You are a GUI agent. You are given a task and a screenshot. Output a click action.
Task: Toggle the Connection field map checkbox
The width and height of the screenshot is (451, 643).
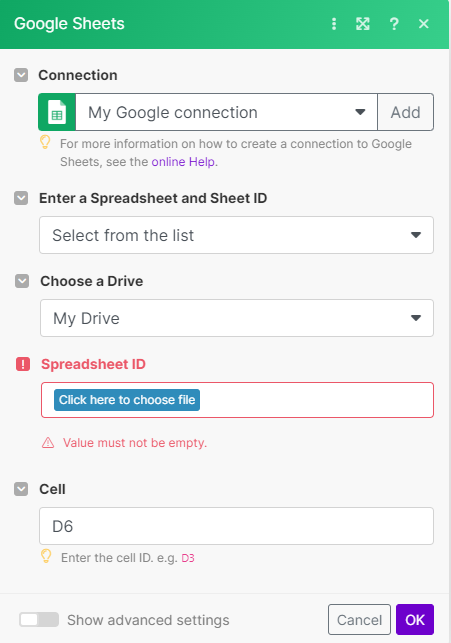click(21, 75)
